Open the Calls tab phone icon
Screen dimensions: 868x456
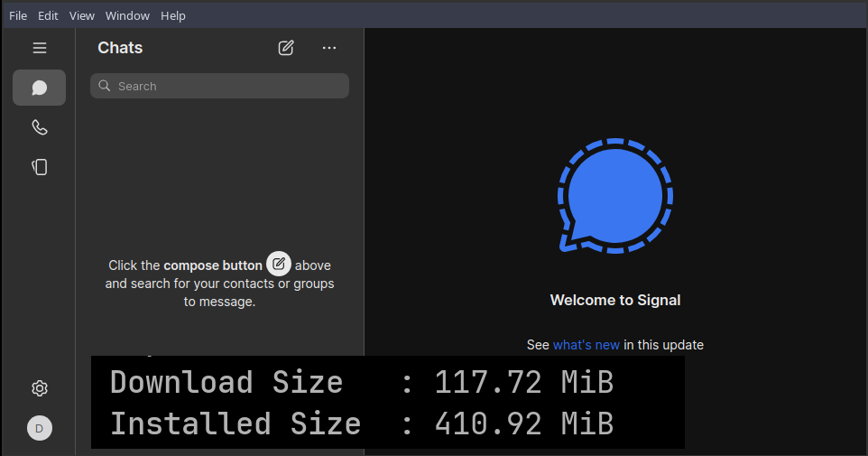[39, 127]
